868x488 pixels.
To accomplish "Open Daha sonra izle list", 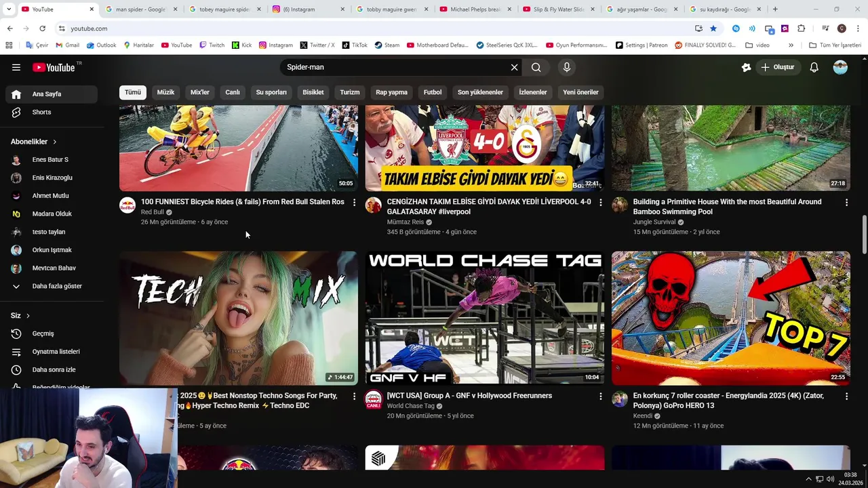I will tap(52, 369).
